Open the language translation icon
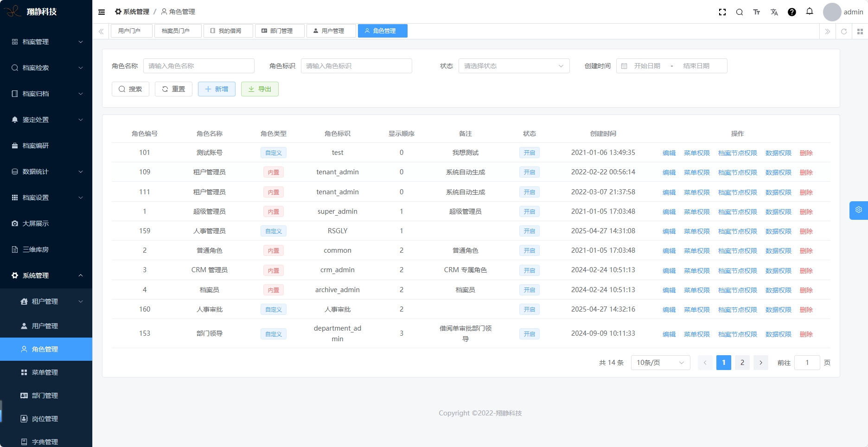 774,12
